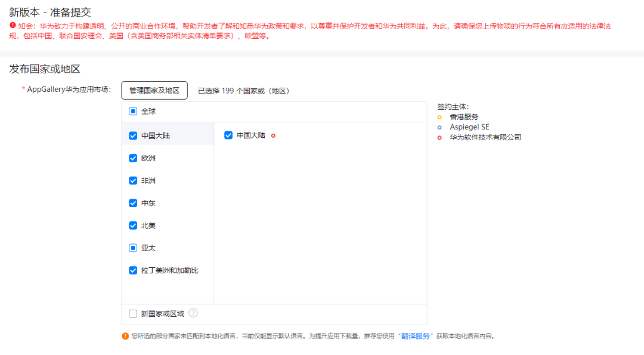Select the 拉丁美洲和加勒比 region label
This screenshot has width=644, height=355.
(169, 270)
